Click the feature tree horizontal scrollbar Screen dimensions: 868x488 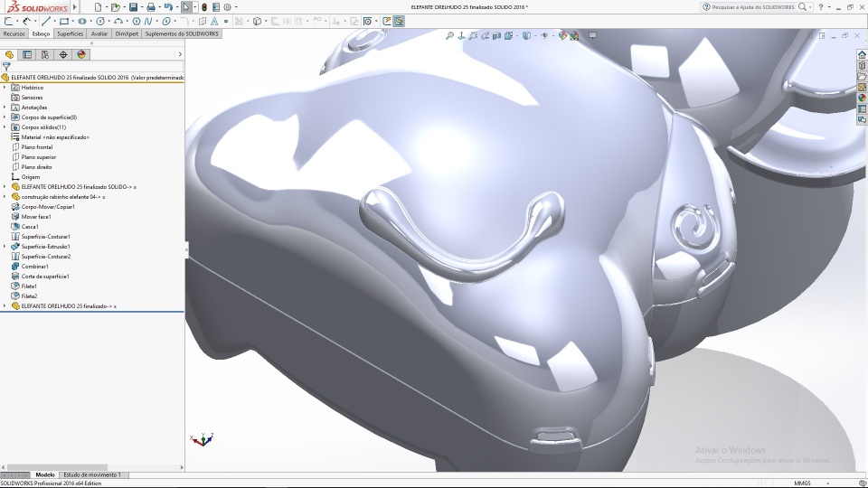57,467
